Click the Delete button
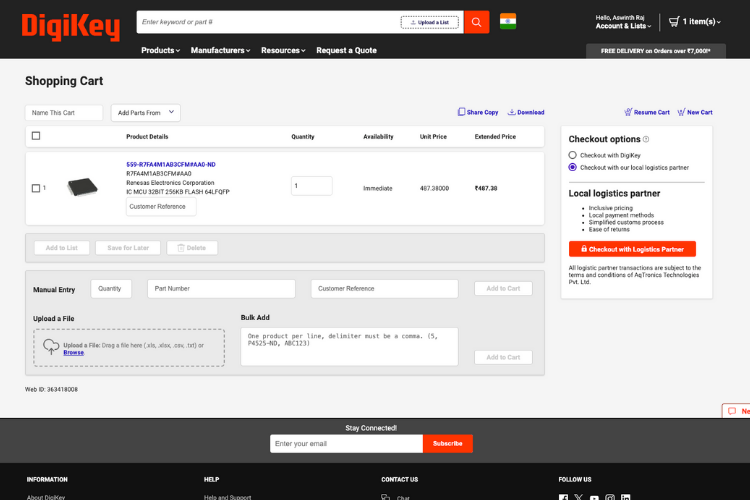Screen dimensions: 750x500 192,248
